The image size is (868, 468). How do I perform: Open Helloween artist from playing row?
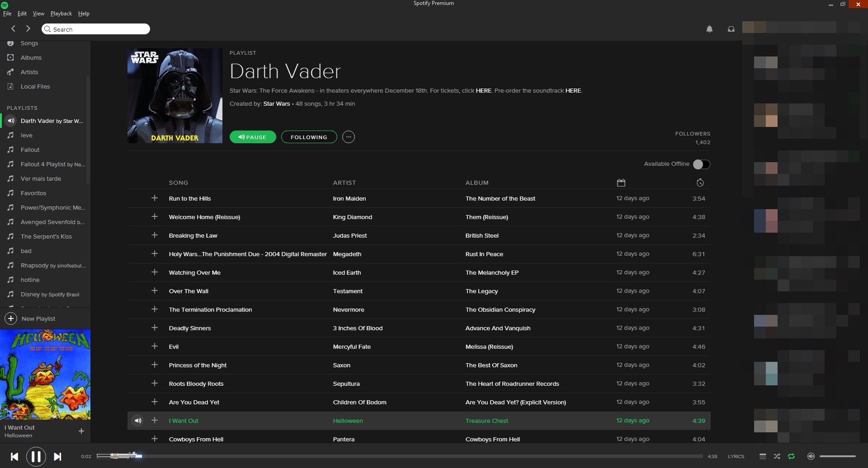coord(348,421)
